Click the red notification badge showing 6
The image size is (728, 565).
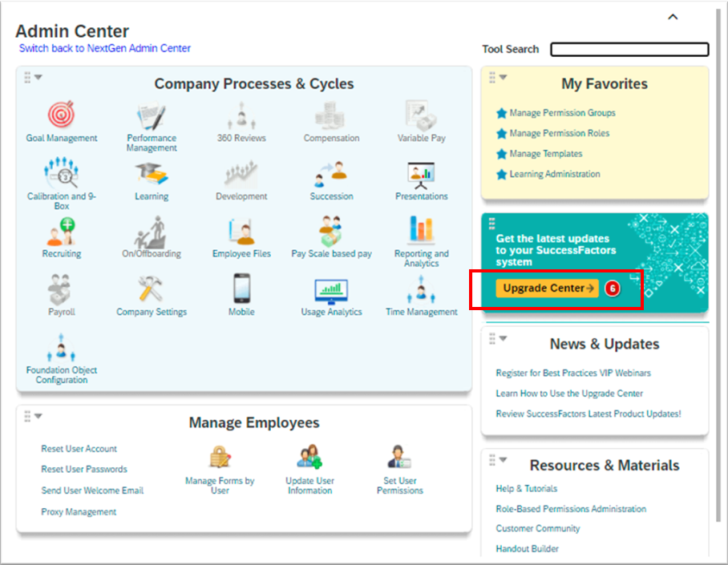click(613, 289)
